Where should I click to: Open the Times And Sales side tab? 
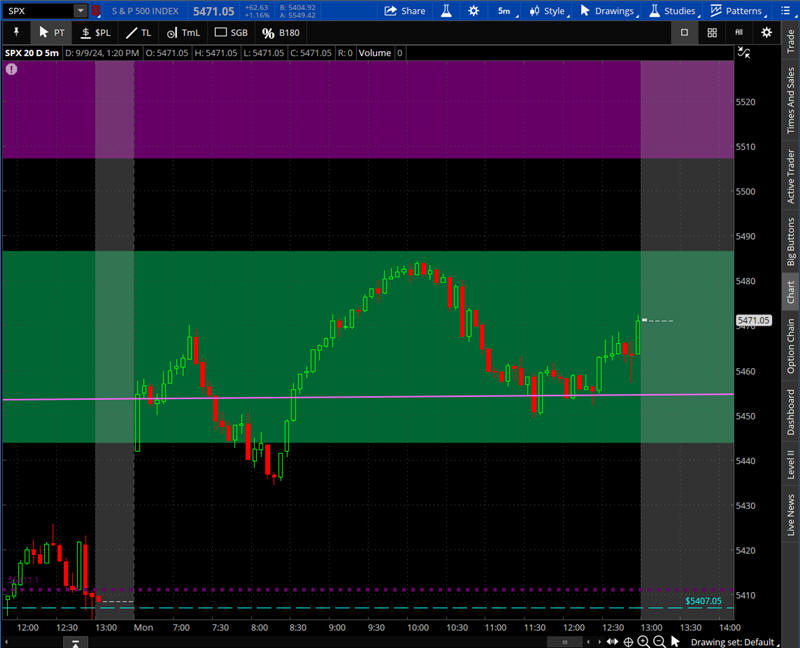click(791, 101)
